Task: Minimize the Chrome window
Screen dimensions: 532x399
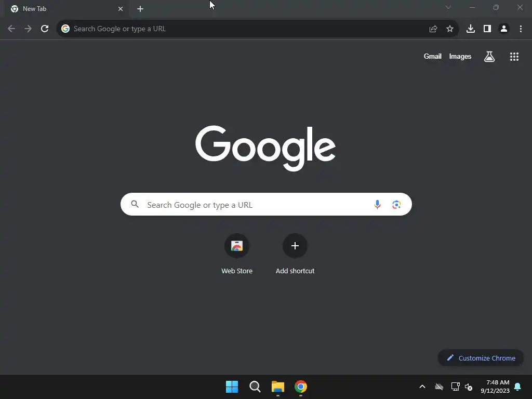Action: (x=472, y=7)
